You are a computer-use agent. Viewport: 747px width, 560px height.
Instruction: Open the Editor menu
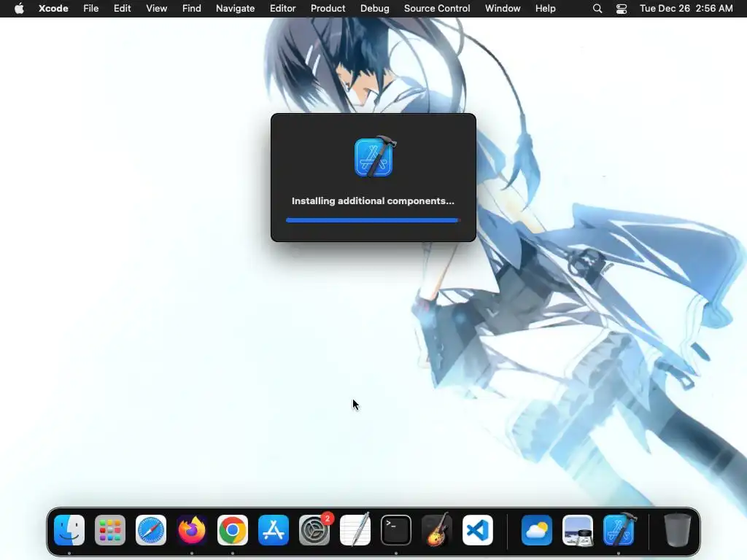point(282,9)
